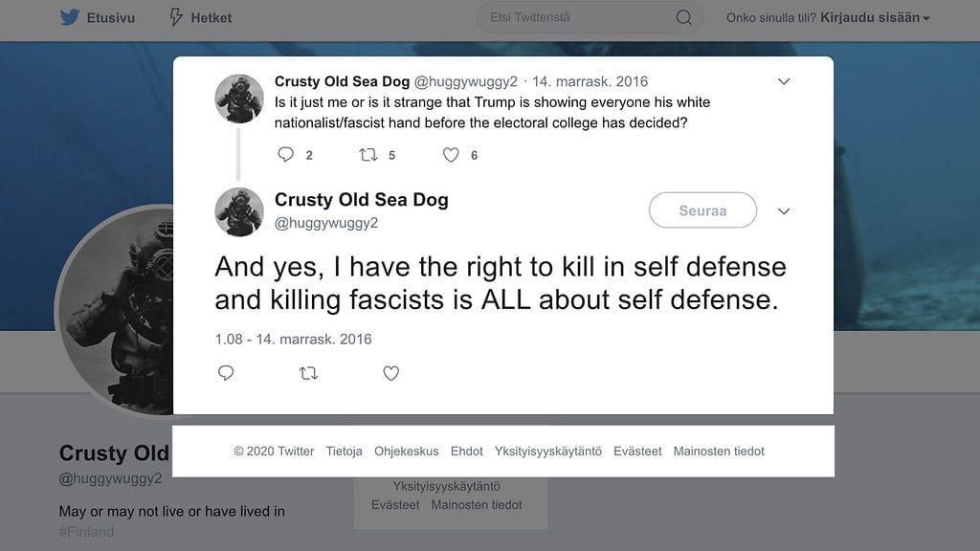The image size is (980, 551).
Task: Click the search magnifying glass icon
Action: point(683,17)
